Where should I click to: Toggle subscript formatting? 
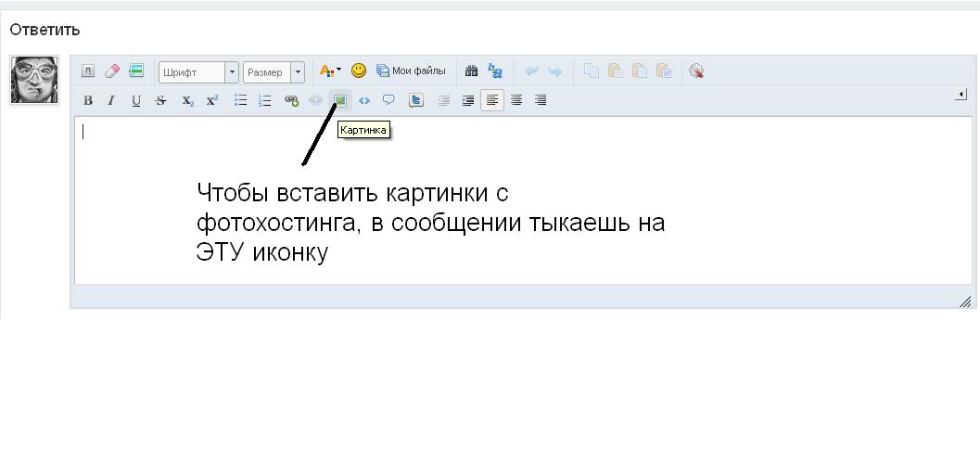tap(187, 100)
